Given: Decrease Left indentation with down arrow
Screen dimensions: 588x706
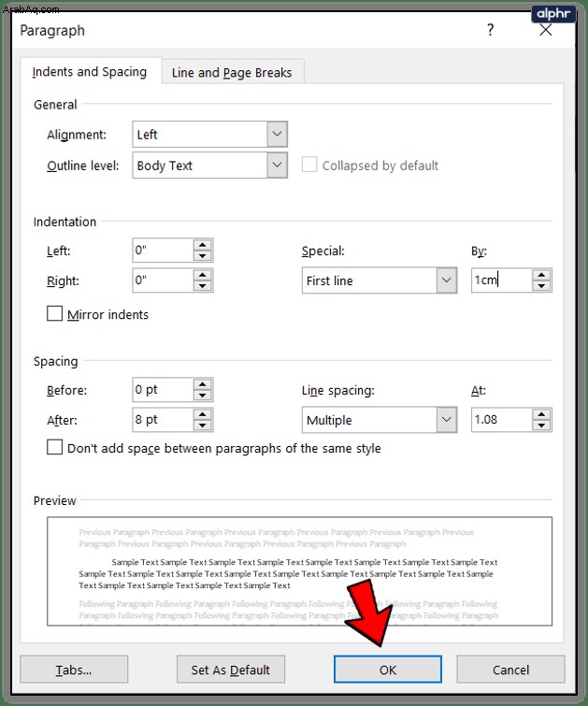Looking at the screenshot, I should (203, 255).
